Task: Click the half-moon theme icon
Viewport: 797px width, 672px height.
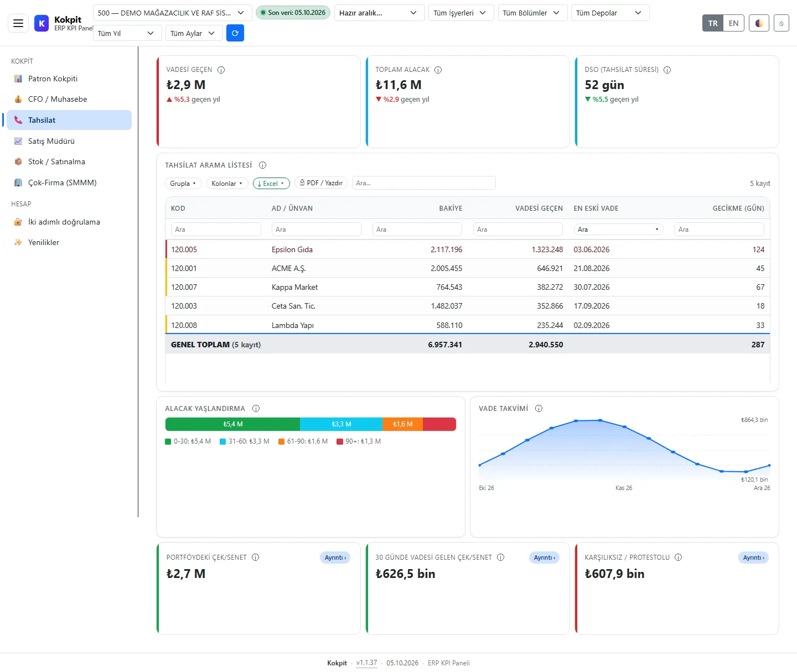Action: pyautogui.click(x=759, y=23)
